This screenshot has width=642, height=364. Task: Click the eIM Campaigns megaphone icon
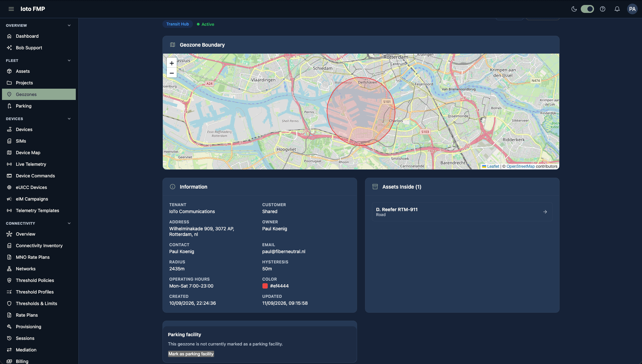coord(9,199)
